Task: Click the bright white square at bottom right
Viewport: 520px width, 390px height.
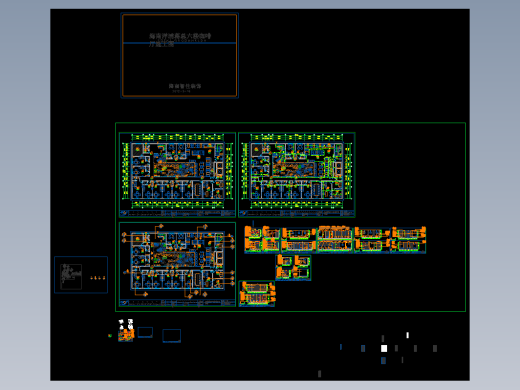Action: [x=384, y=348]
